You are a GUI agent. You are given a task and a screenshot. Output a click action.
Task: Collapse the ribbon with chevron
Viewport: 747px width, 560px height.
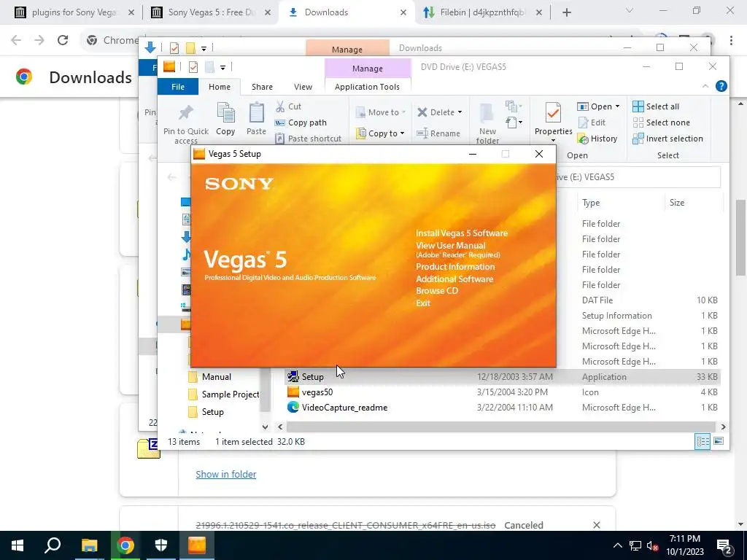(705, 86)
